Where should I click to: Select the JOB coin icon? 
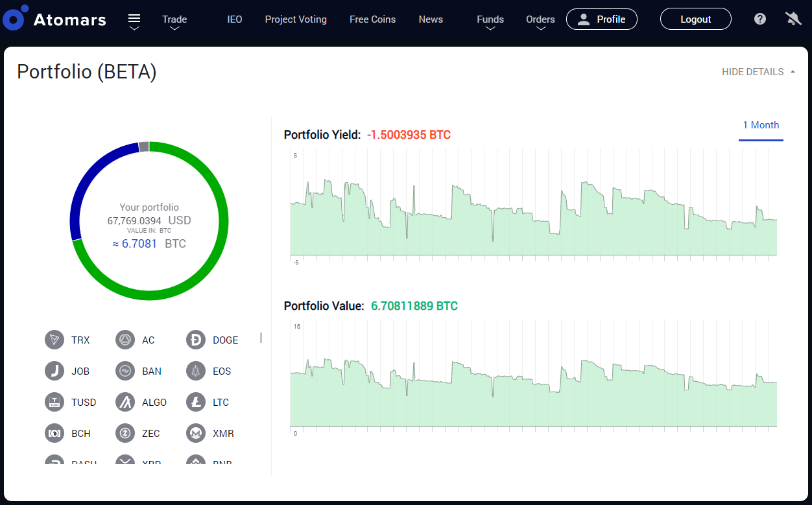[54, 371]
